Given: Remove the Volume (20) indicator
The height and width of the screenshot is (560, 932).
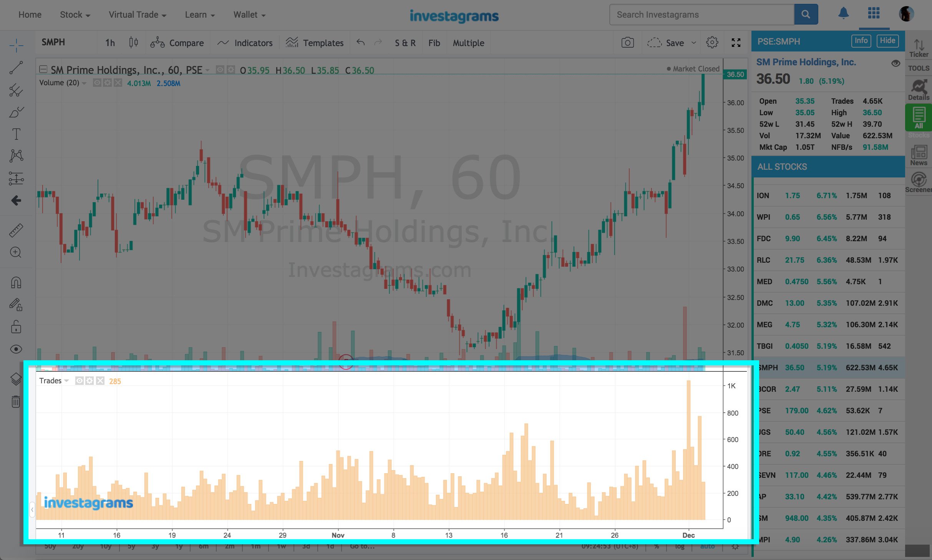Looking at the screenshot, I should pyautogui.click(x=118, y=83).
